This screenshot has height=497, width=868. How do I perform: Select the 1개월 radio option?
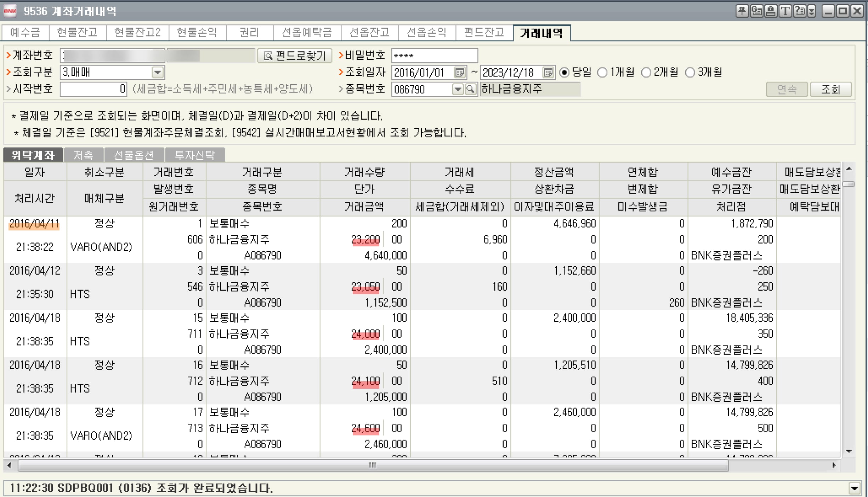(602, 73)
